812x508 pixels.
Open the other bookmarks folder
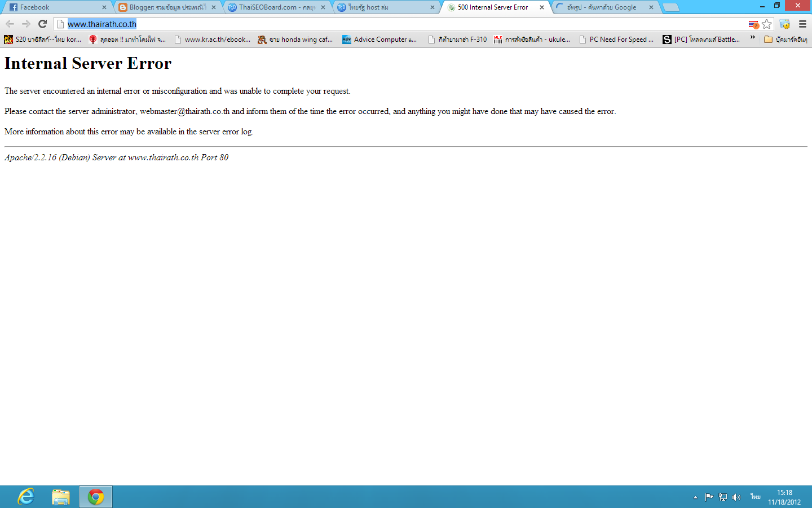pos(785,40)
